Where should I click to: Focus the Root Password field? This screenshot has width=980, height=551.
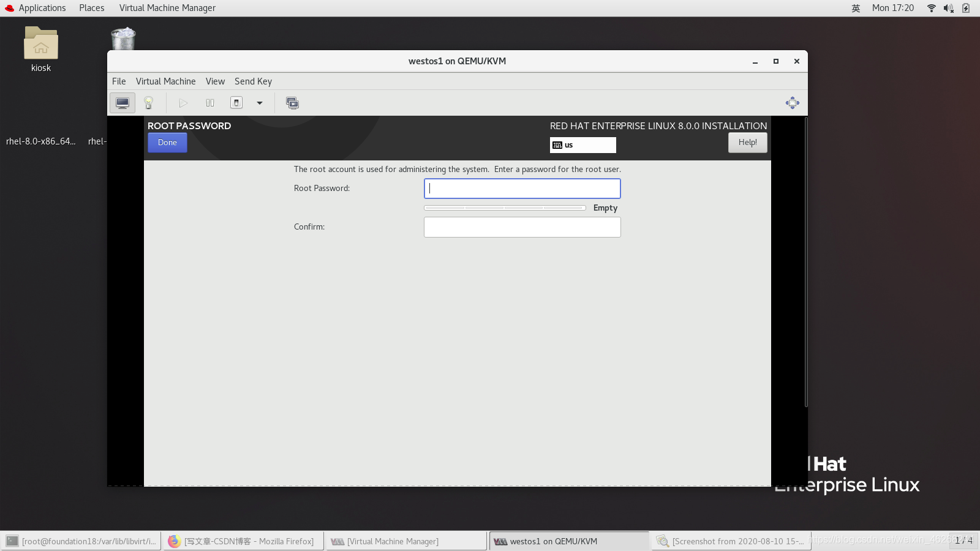point(522,189)
